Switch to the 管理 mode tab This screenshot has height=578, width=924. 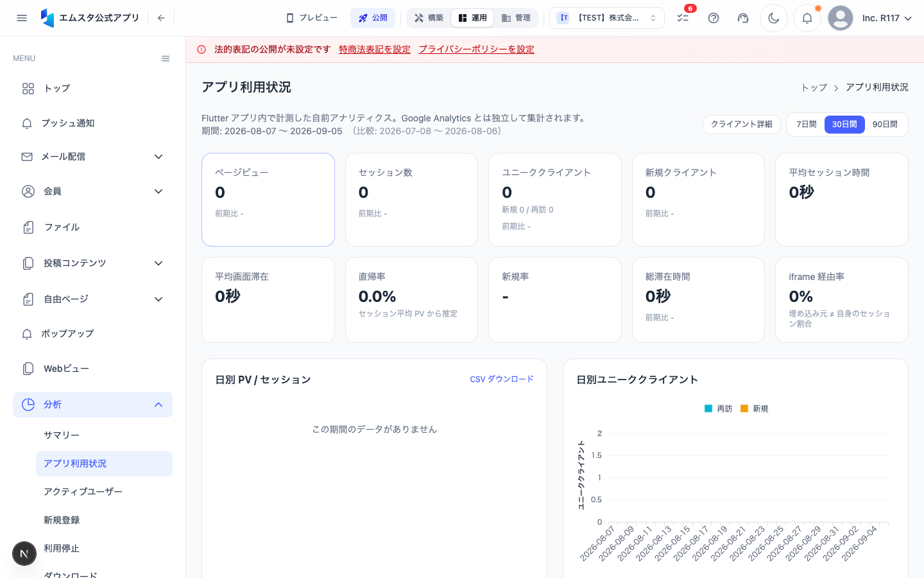click(x=516, y=18)
